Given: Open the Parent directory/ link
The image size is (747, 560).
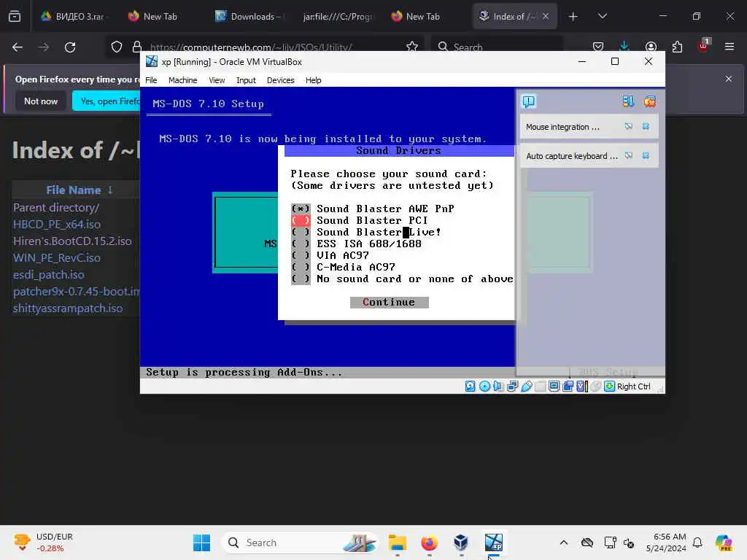Looking at the screenshot, I should 56,208.
